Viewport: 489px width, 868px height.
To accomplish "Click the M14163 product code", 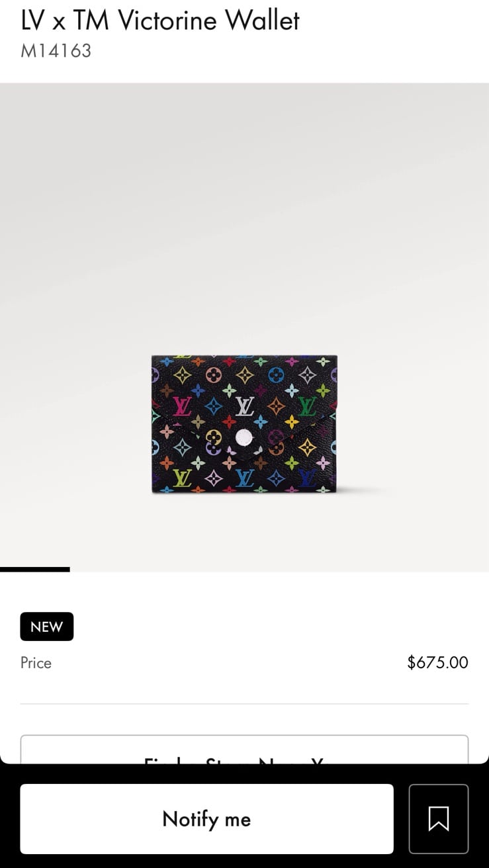I will [56, 51].
